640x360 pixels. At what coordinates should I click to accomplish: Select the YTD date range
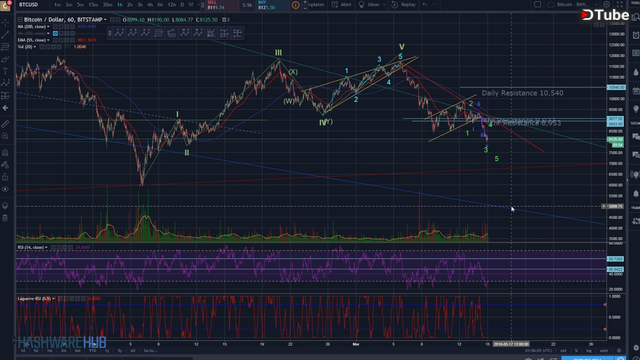(x=93, y=351)
